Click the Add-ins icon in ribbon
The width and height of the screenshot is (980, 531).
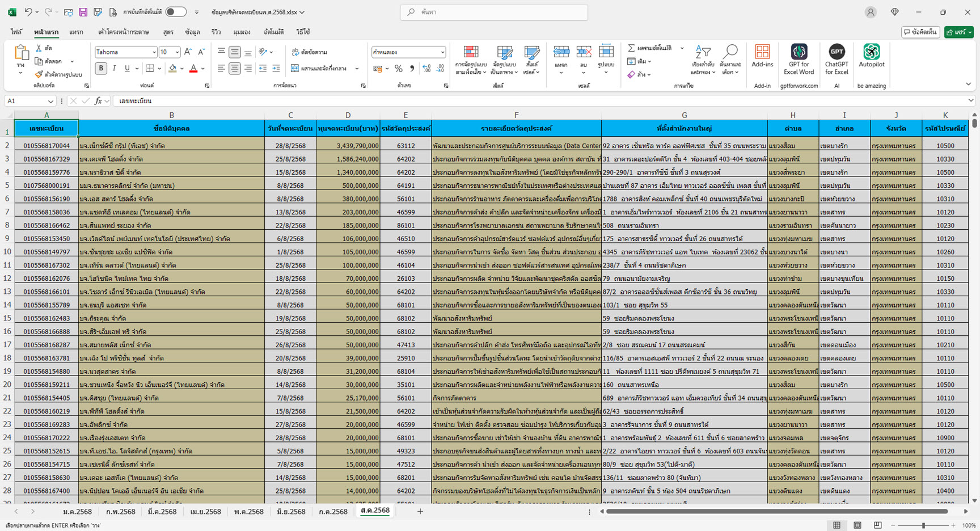[762, 53]
